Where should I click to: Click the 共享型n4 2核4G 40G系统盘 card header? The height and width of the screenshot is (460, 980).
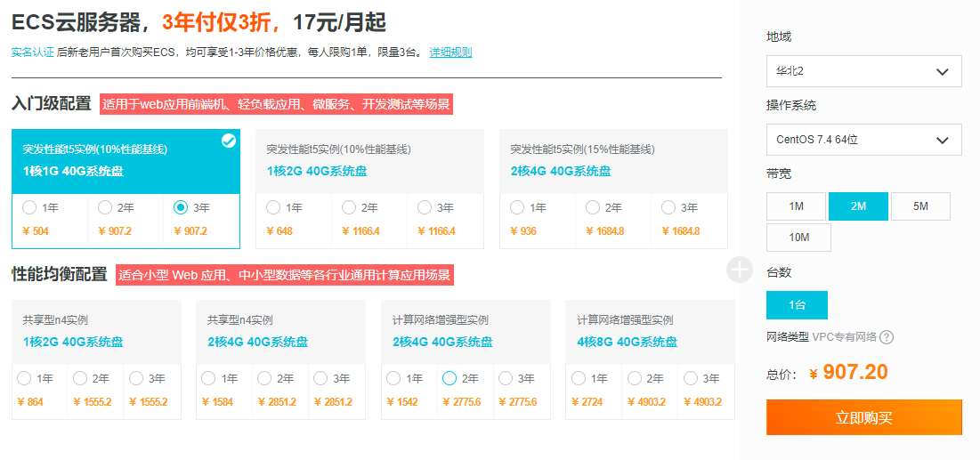click(280, 333)
